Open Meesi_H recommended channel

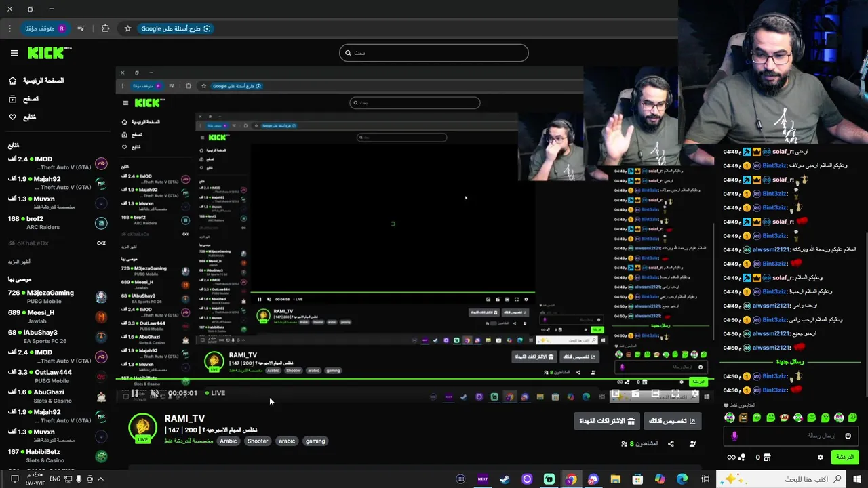coord(58,317)
